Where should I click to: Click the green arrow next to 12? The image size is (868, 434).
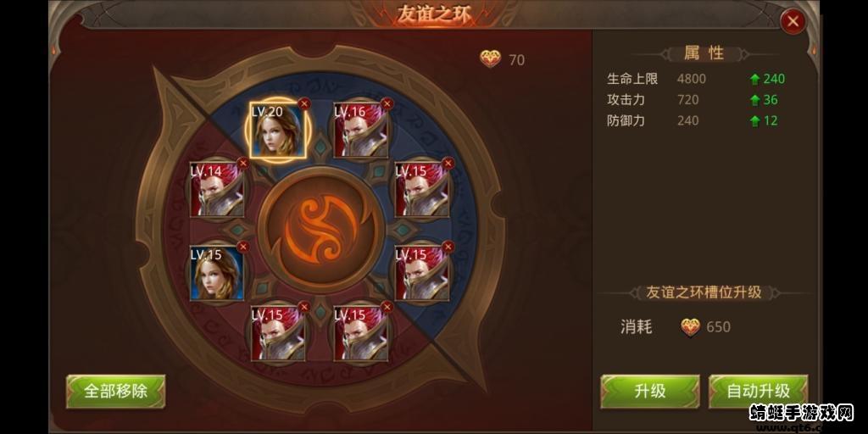(x=755, y=121)
